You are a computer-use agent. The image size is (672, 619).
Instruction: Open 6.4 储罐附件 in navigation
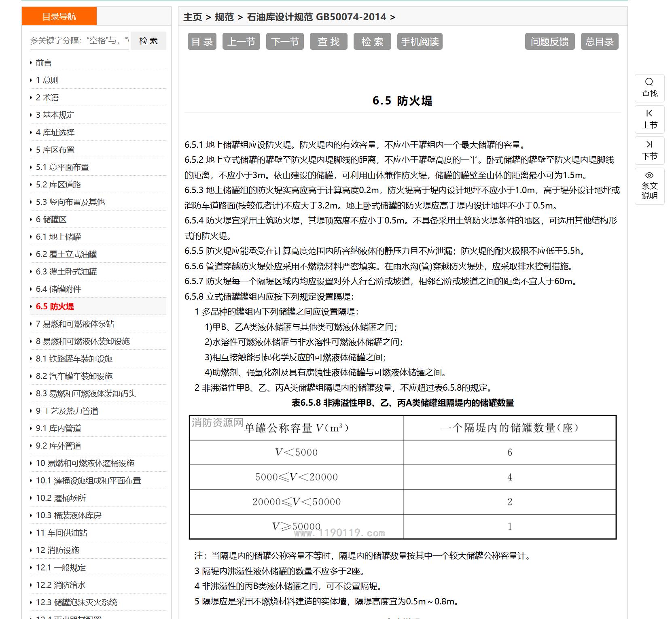click(58, 289)
